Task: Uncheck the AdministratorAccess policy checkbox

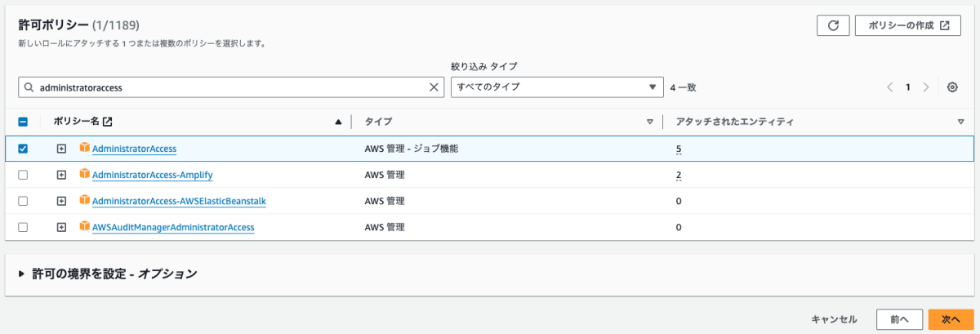Action: [23, 149]
